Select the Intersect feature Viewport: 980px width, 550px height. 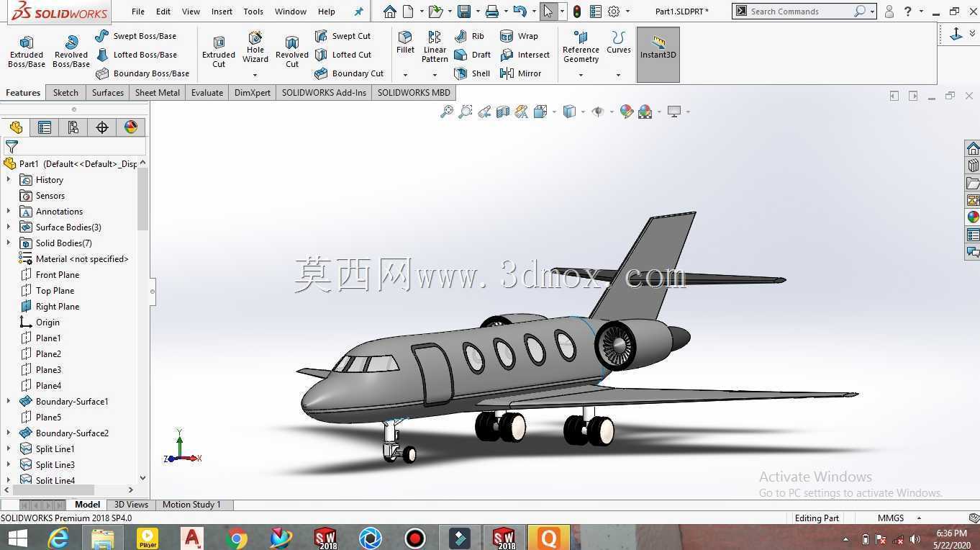(x=525, y=55)
